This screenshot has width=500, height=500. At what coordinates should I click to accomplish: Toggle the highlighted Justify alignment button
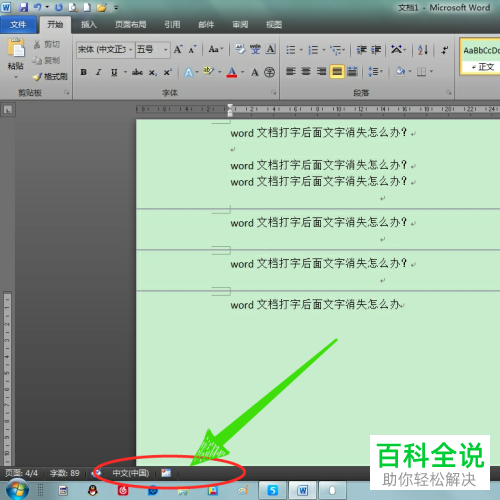pyautogui.click(x=337, y=71)
